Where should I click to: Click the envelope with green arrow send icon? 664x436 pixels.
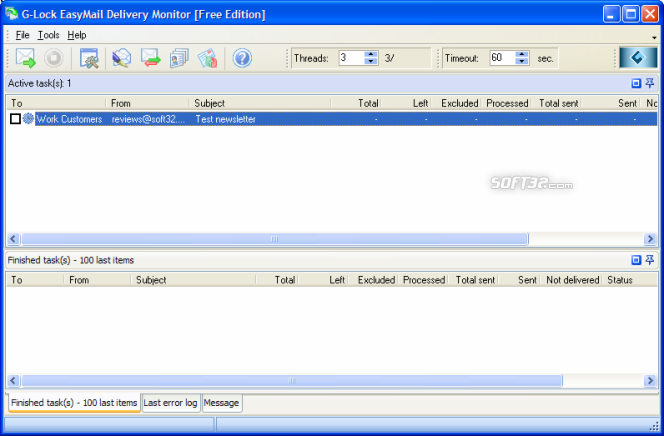(25, 58)
